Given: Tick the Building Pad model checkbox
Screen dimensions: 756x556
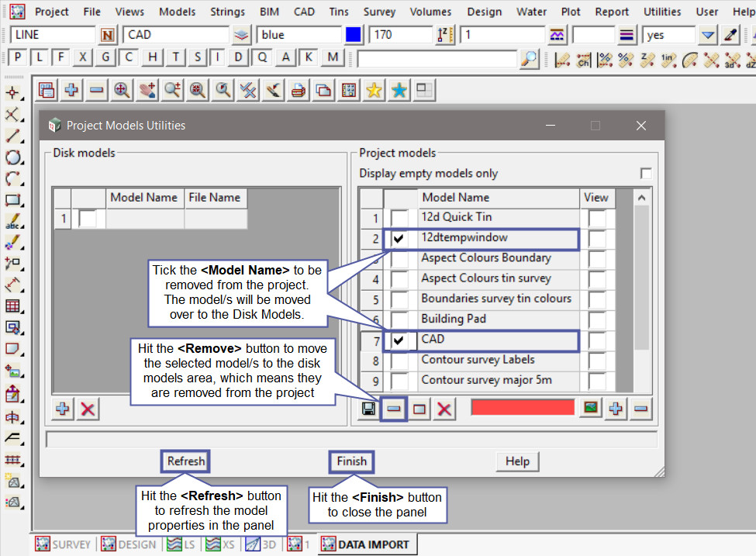Looking at the screenshot, I should point(399,319).
